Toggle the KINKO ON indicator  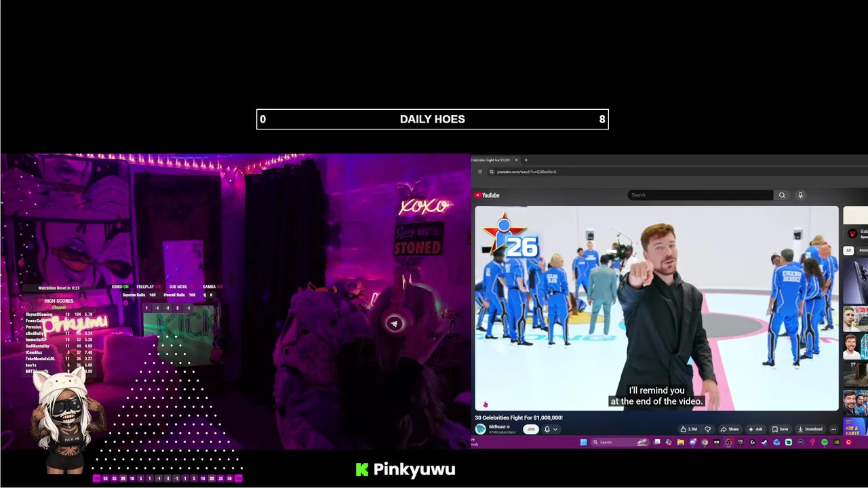(x=120, y=287)
